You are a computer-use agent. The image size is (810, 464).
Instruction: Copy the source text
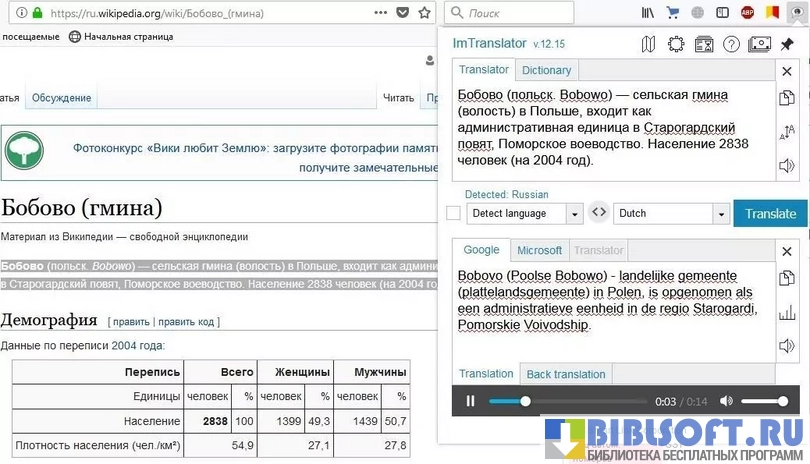pos(787,97)
